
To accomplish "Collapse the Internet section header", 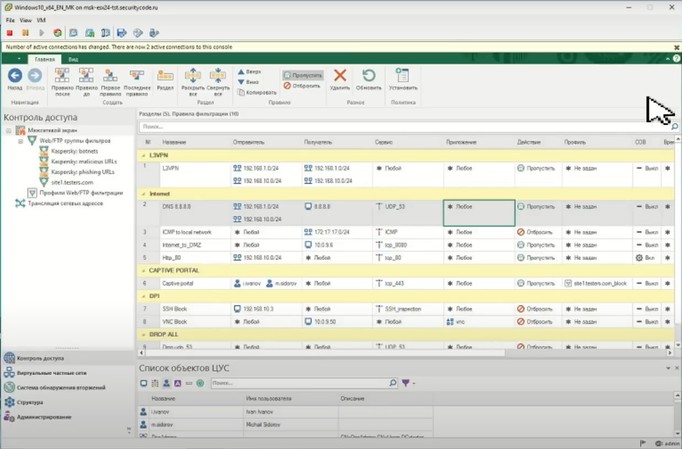I will 144,194.
